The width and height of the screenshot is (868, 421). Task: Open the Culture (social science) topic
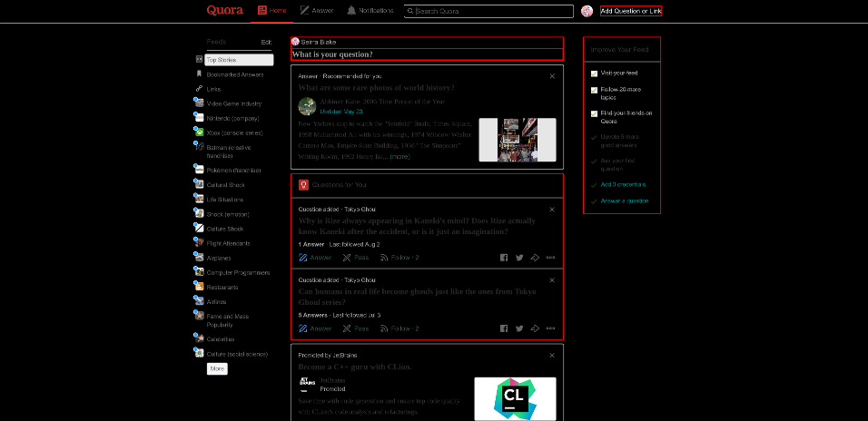coord(237,354)
